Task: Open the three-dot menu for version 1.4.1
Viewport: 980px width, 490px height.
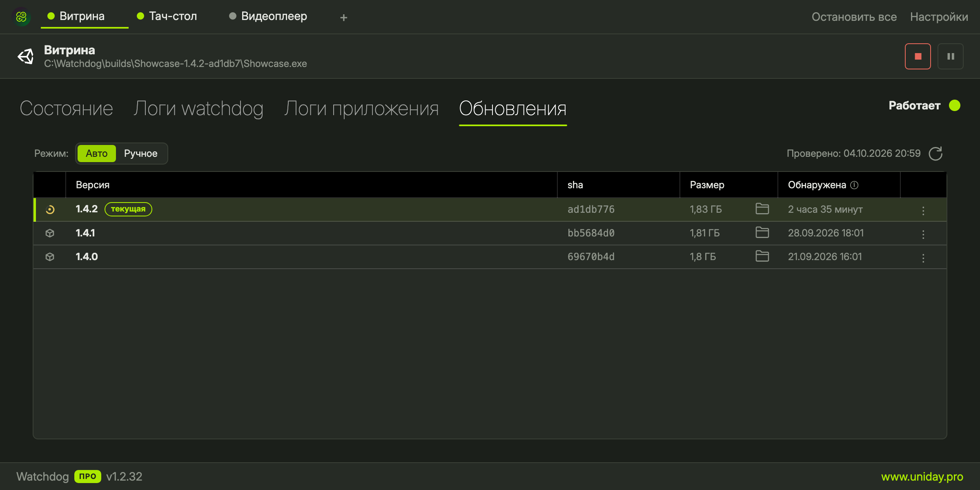Action: pyautogui.click(x=923, y=234)
